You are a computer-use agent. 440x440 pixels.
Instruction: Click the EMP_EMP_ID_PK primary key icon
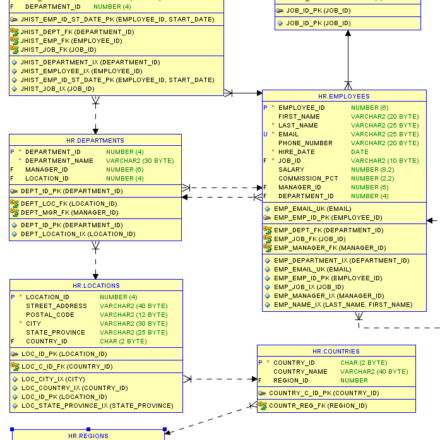(267, 218)
